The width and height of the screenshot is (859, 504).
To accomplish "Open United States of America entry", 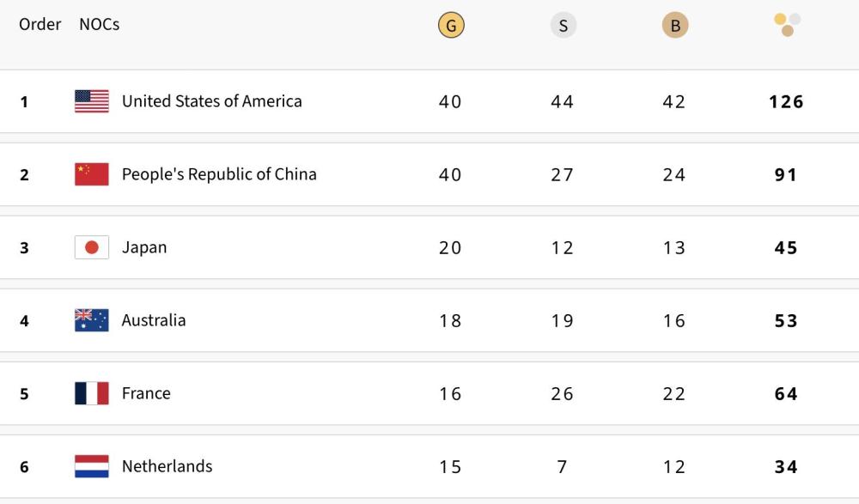I will [211, 101].
